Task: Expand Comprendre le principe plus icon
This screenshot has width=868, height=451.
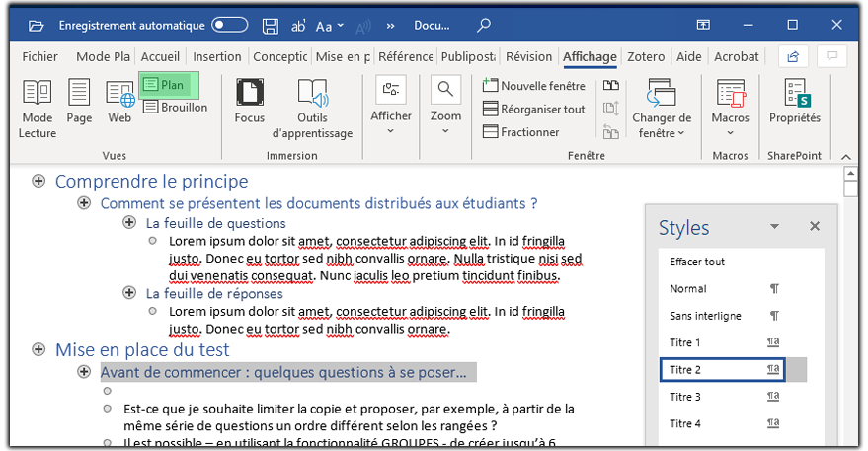Action: click(x=39, y=181)
